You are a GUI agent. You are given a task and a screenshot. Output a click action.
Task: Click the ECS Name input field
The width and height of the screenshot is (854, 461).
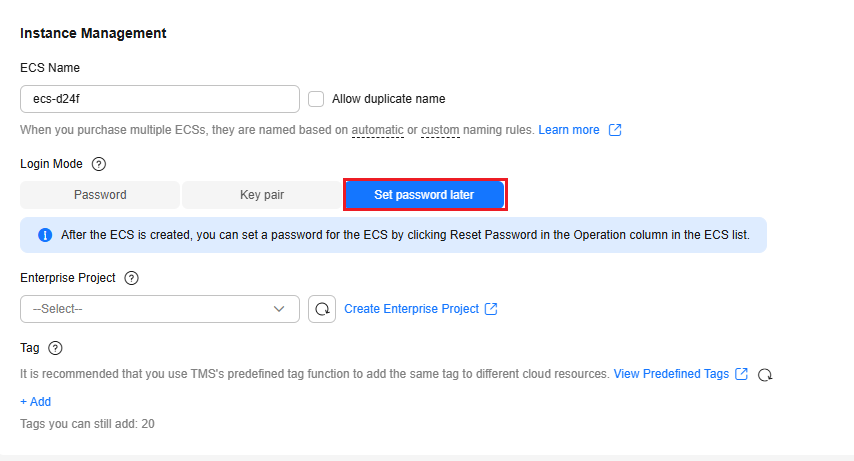click(160, 99)
